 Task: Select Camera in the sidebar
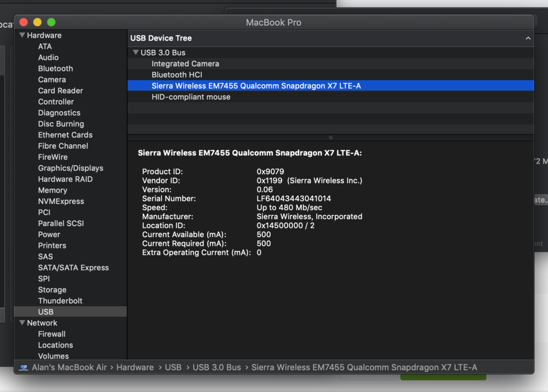tap(52, 79)
